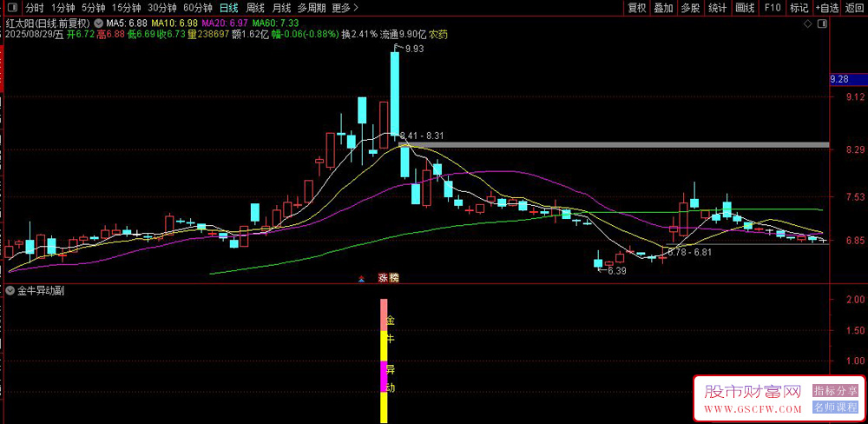Screen dimensions: 868x424
Task: Click the 名师课程 link in banner
Action: (x=835, y=407)
